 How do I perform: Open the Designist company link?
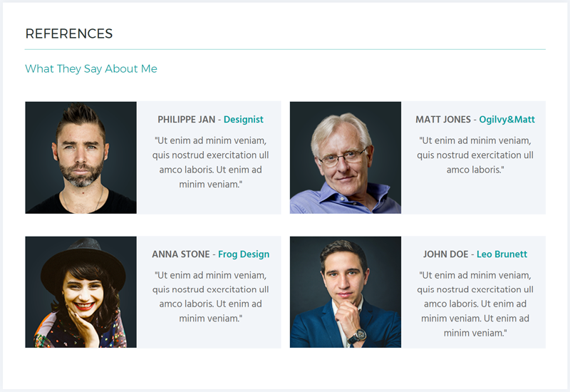(243, 120)
